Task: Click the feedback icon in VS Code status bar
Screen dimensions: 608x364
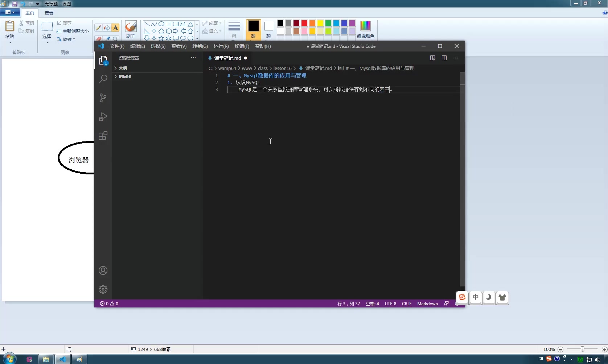Action: pos(446,304)
